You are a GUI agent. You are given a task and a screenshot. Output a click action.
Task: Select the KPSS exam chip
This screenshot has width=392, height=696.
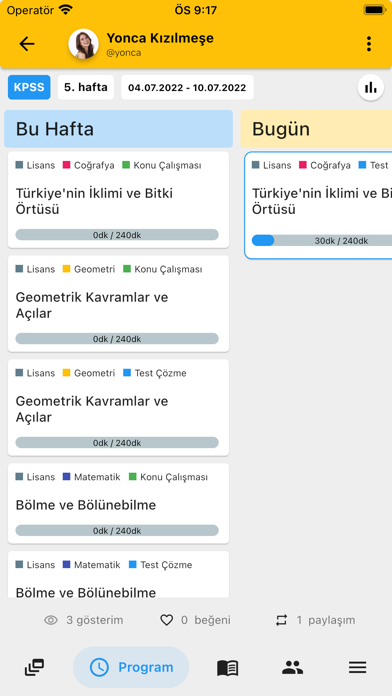coord(29,87)
